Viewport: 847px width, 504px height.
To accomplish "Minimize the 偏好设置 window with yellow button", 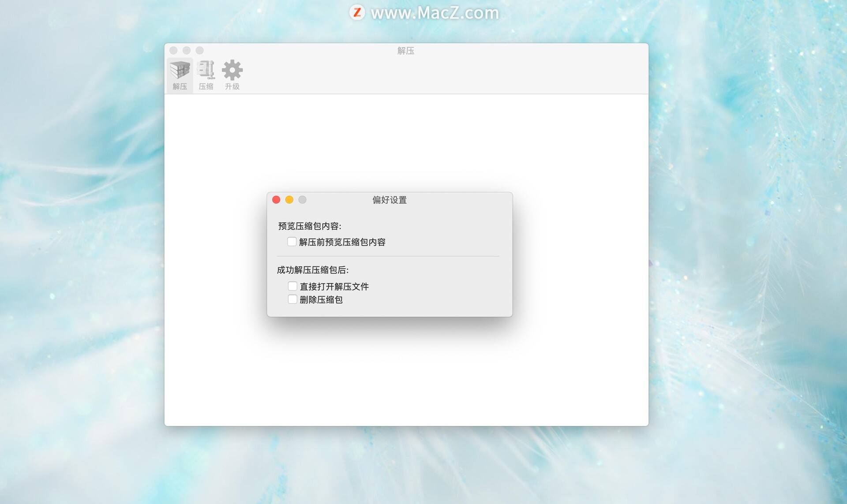I will 289,200.
